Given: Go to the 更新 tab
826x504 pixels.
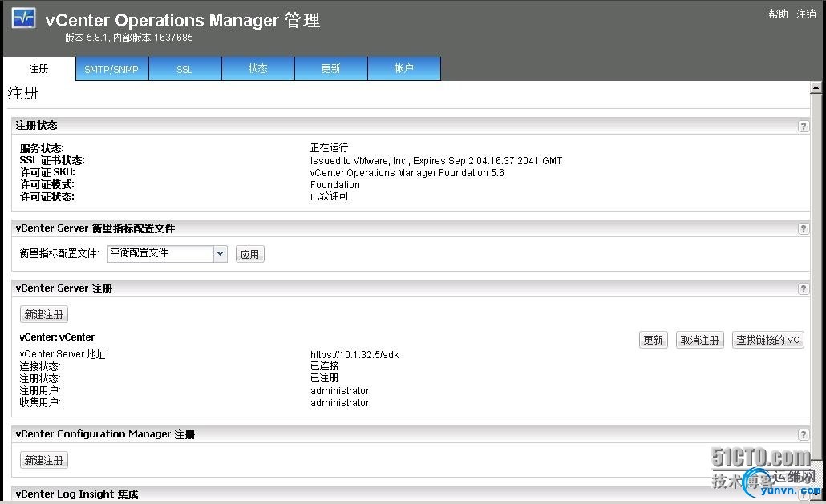Looking at the screenshot, I should 331,69.
